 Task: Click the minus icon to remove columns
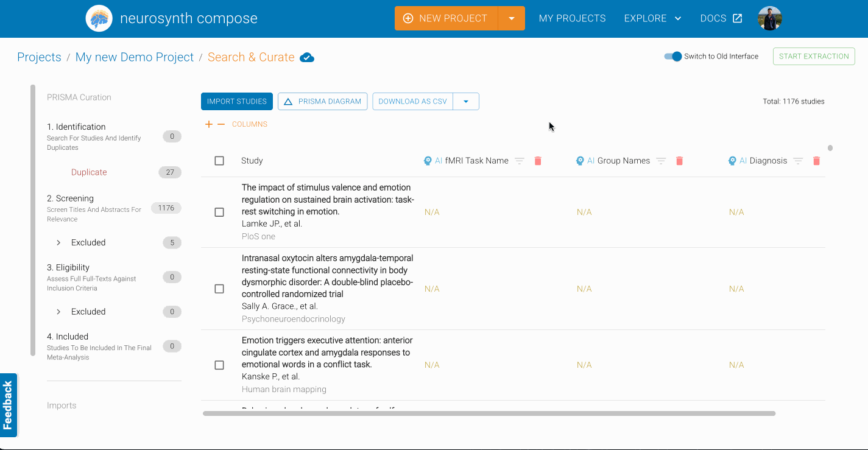click(x=221, y=124)
